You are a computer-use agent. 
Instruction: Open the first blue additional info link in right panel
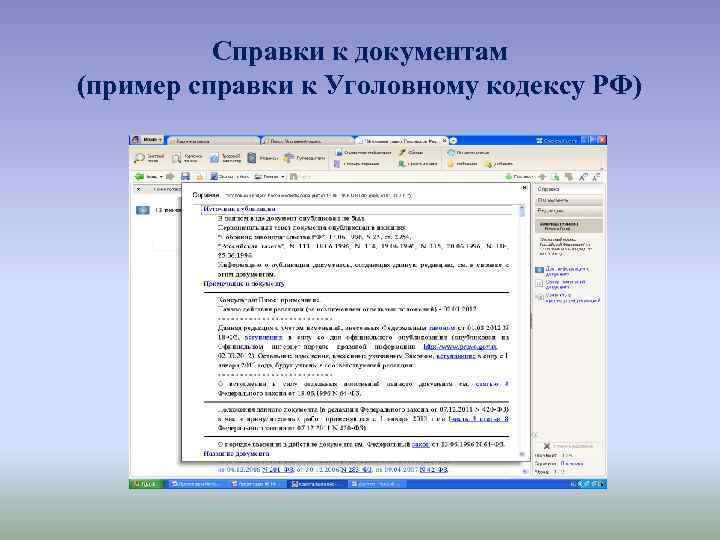point(567,271)
